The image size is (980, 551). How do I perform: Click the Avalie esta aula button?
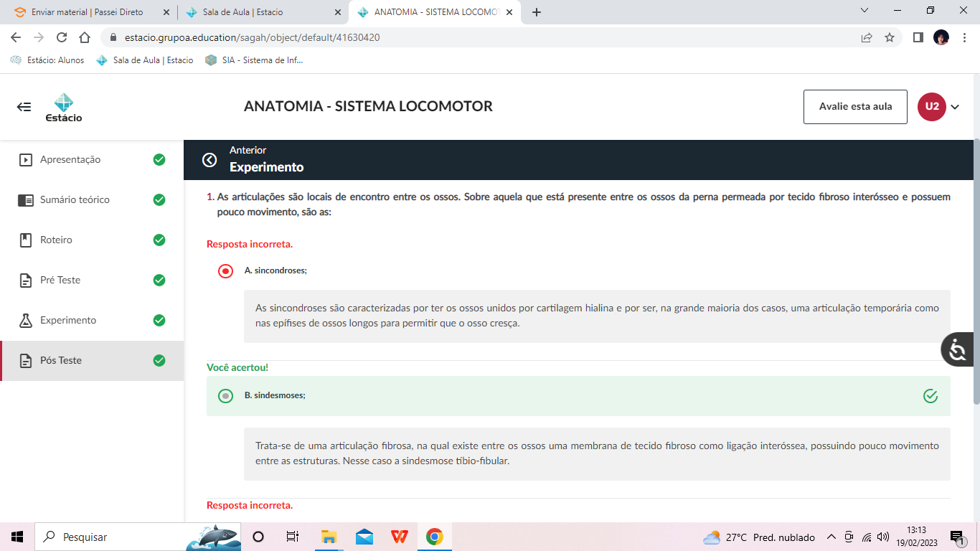[x=855, y=107]
